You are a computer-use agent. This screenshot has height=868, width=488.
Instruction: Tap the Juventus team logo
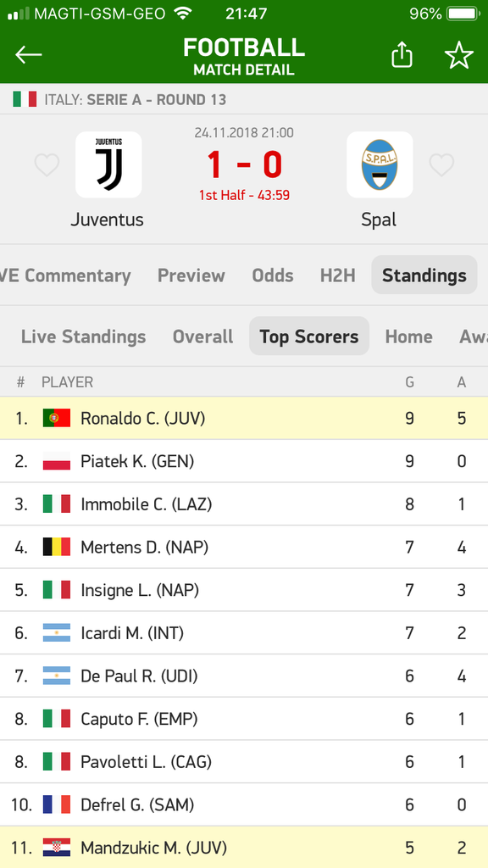[108, 164]
